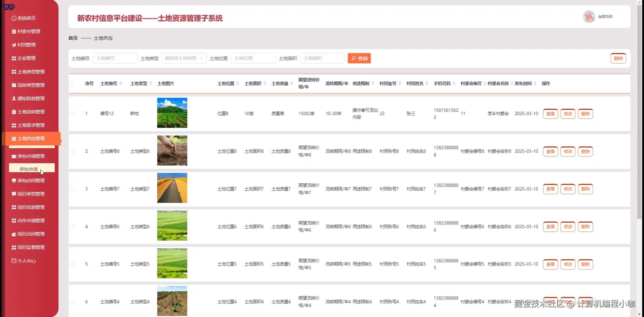Image resolution: width=644 pixels, height=317 pixels.
Task: Click the page vertical scrollbar thumb
Action: point(639,112)
